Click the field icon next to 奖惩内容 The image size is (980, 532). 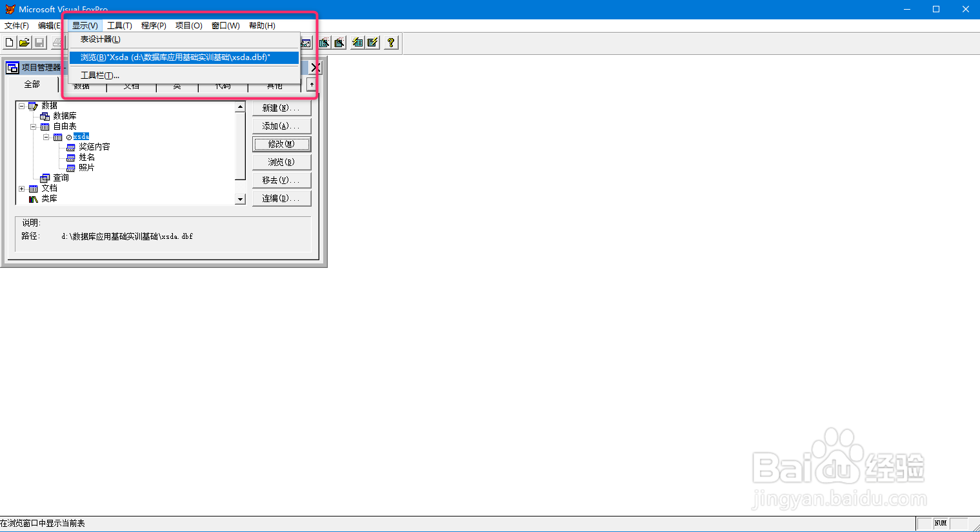(70, 147)
